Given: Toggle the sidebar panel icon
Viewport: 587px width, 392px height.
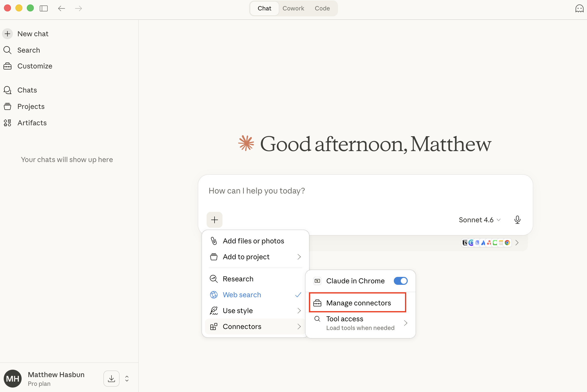Looking at the screenshot, I should point(44,8).
